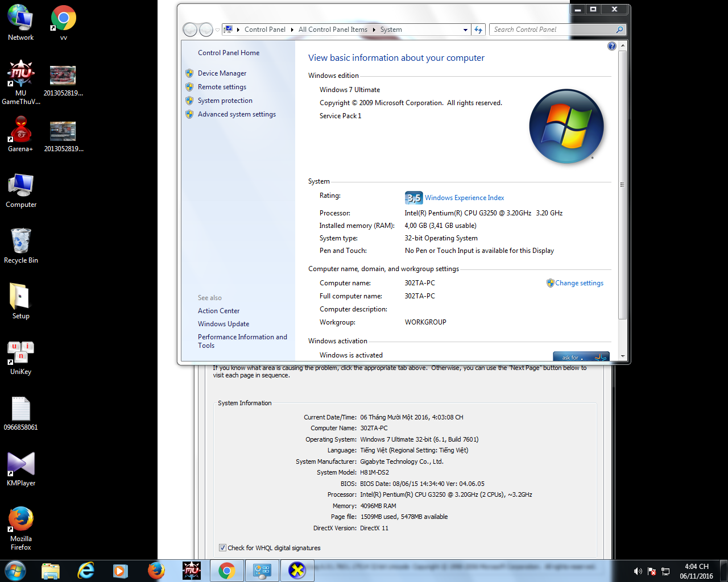728x582 pixels.
Task: Open Firefox from the taskbar
Action: coord(156,571)
